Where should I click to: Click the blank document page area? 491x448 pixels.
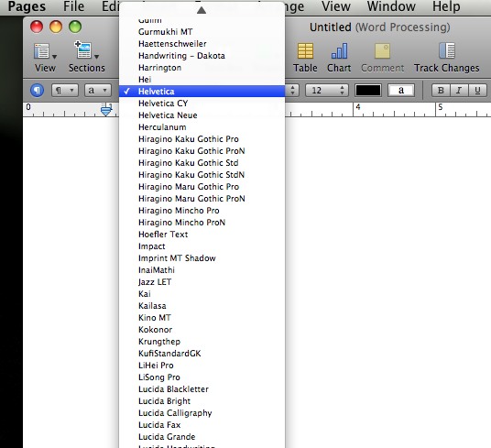pos(387,282)
